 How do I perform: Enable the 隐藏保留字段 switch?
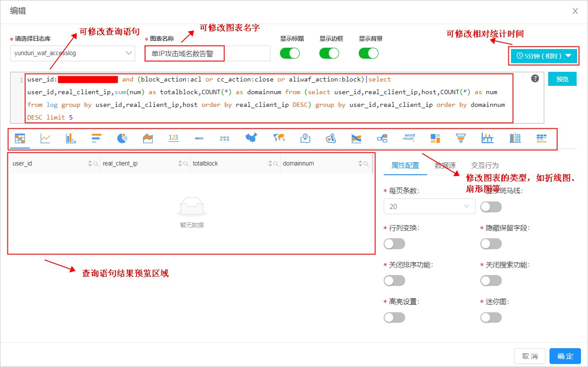[x=491, y=243]
